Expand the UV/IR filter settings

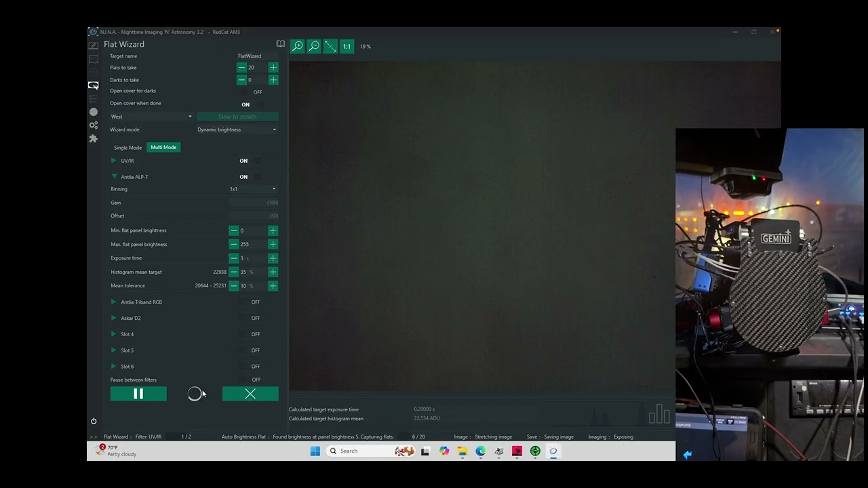point(114,161)
